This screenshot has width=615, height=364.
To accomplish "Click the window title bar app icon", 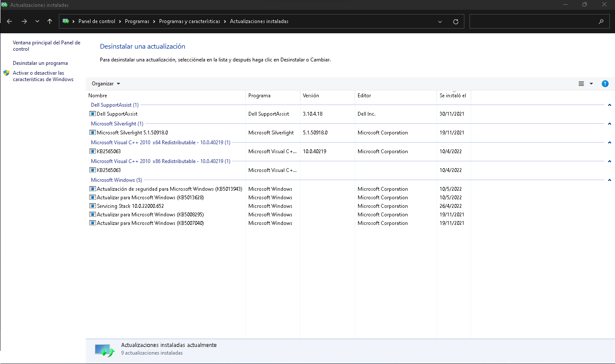I will coord(4,5).
